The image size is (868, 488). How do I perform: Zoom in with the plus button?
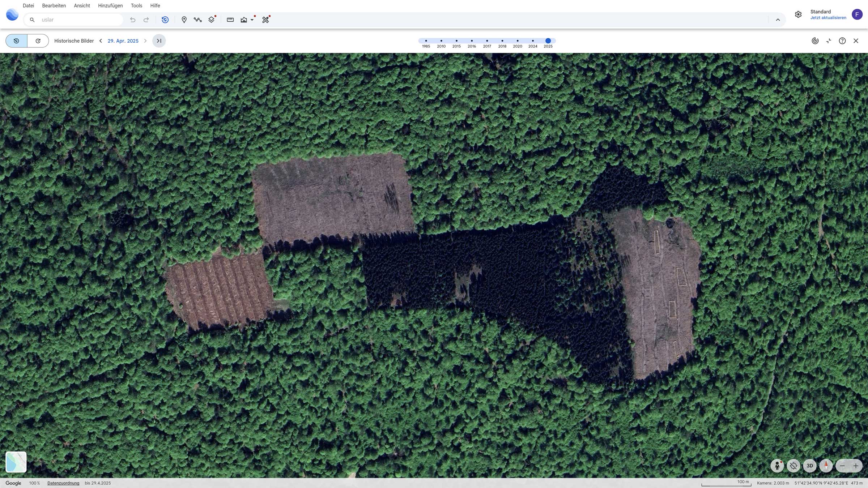click(856, 466)
